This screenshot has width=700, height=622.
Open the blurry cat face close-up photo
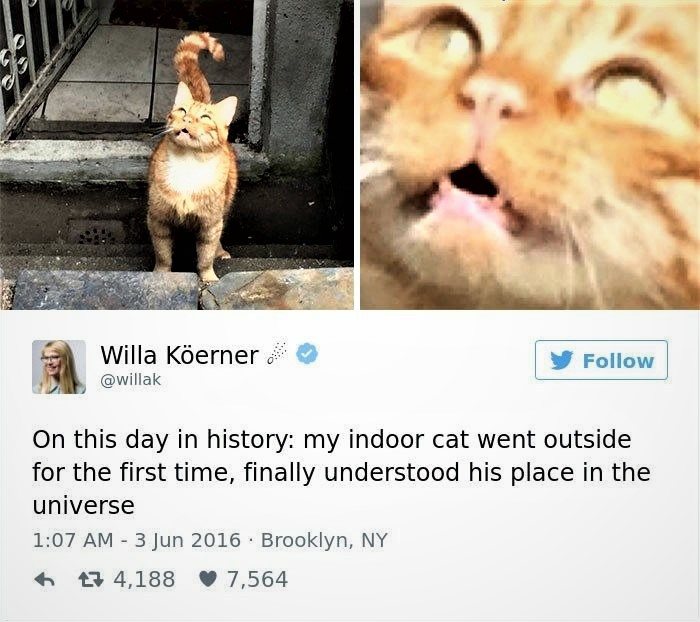click(530, 154)
